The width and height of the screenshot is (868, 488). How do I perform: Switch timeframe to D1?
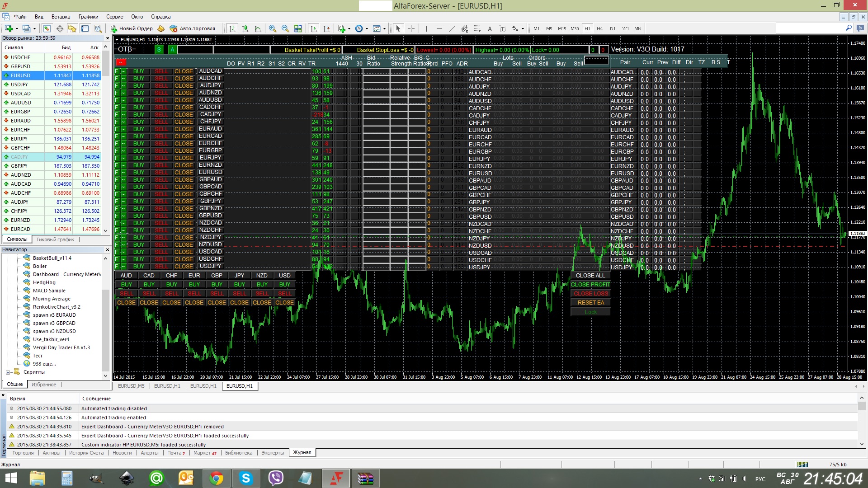coord(613,28)
